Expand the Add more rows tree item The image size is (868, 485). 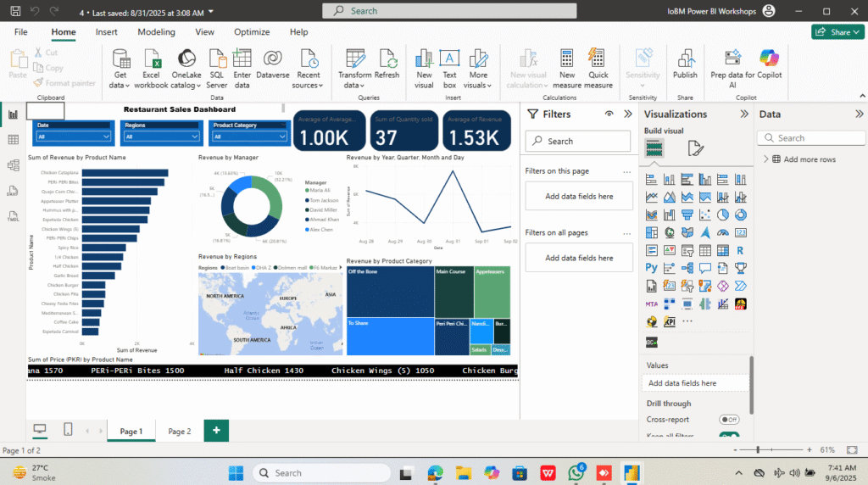click(766, 159)
